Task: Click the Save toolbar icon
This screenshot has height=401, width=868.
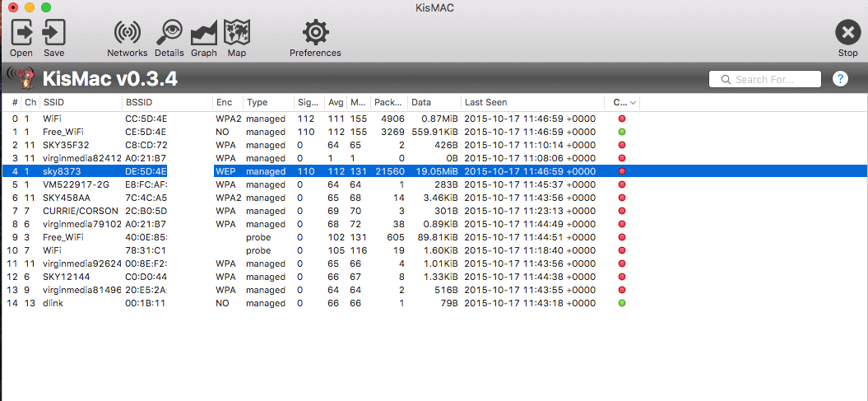Action: click(x=53, y=32)
